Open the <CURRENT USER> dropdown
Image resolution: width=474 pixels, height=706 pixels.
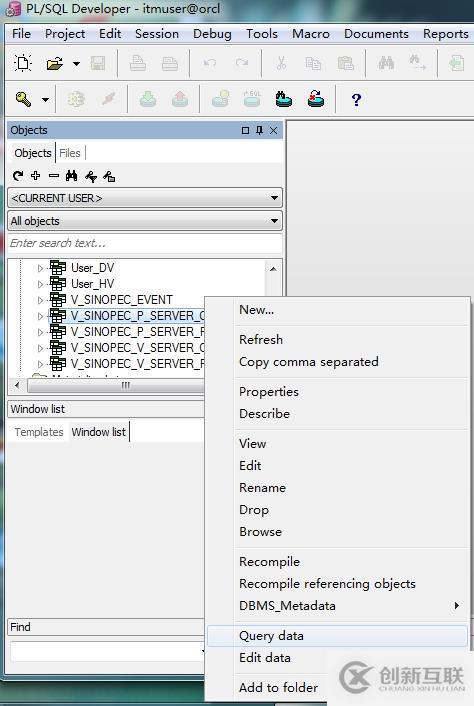click(x=145, y=198)
